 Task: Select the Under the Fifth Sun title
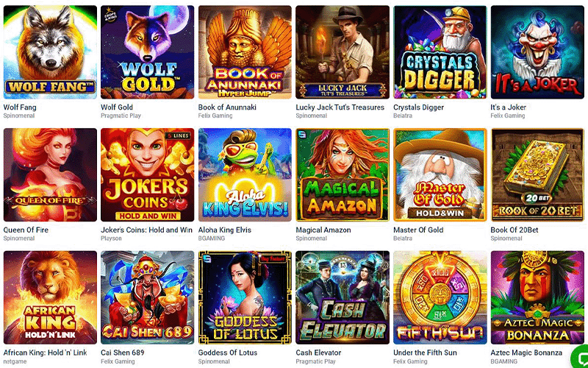(425, 353)
